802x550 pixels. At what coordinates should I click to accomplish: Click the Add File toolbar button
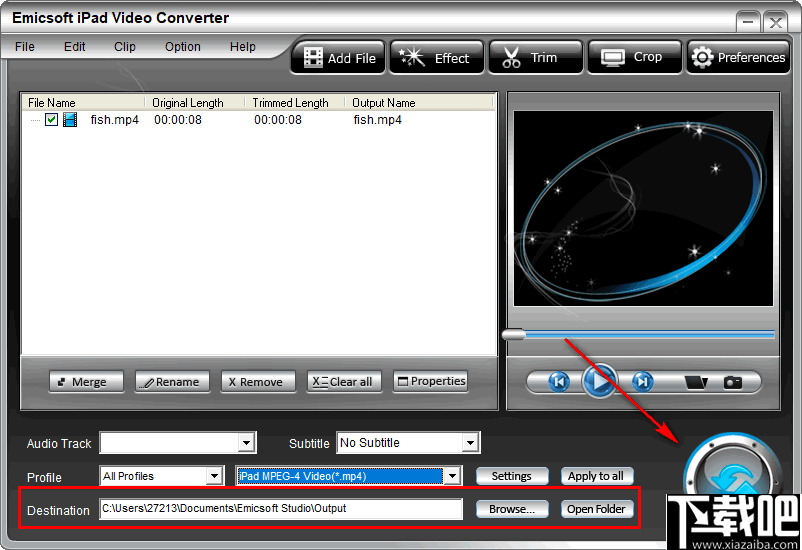[x=338, y=58]
